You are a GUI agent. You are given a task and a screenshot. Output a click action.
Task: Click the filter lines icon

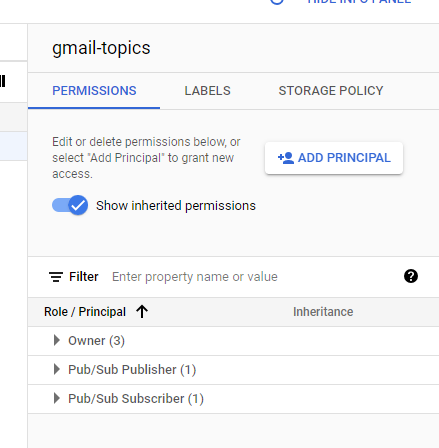pos(56,277)
